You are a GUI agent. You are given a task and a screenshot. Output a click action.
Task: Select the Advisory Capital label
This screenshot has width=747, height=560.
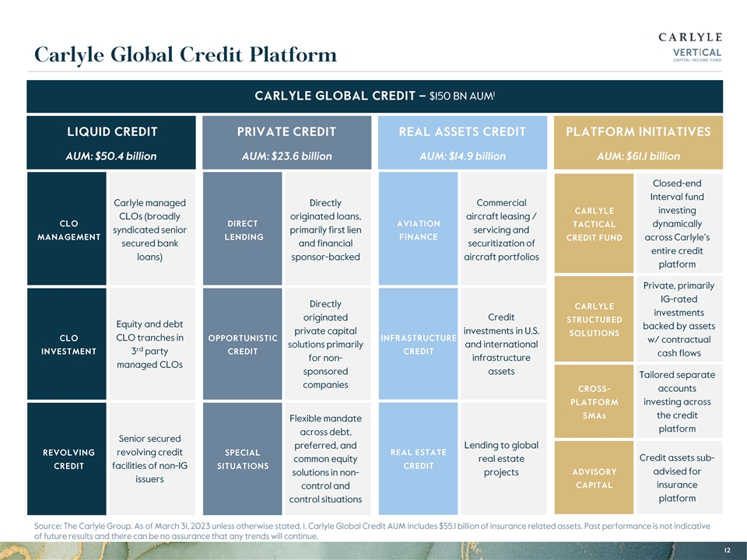pyautogui.click(x=594, y=478)
